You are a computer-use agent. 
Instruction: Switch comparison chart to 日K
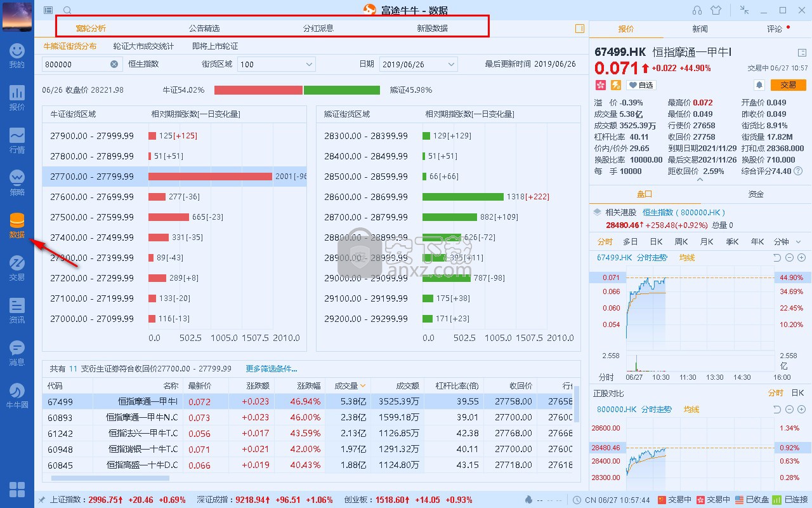(x=797, y=393)
